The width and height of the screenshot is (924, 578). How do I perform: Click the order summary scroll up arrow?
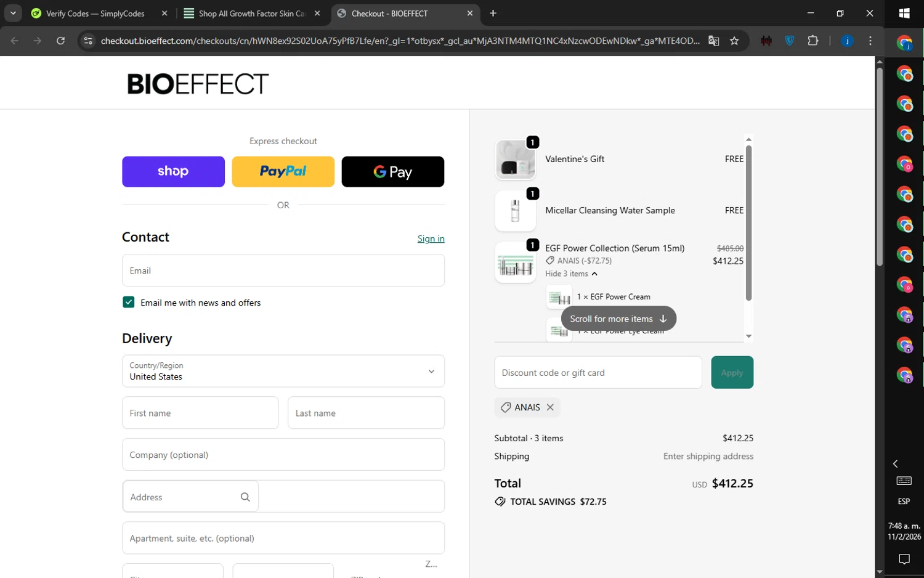748,139
